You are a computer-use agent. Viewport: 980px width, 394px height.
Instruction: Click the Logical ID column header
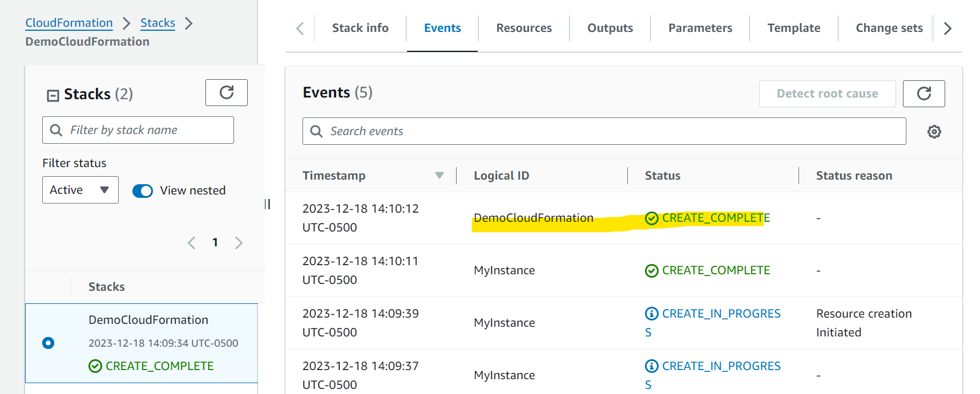click(x=501, y=176)
